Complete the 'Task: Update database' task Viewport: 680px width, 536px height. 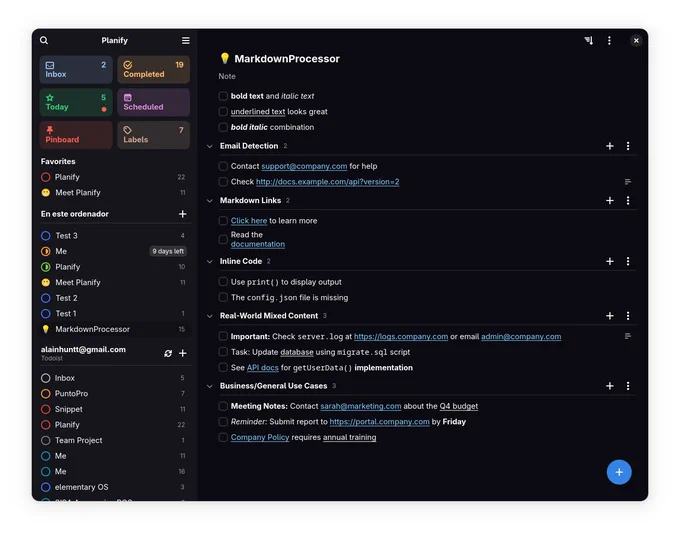coord(223,352)
